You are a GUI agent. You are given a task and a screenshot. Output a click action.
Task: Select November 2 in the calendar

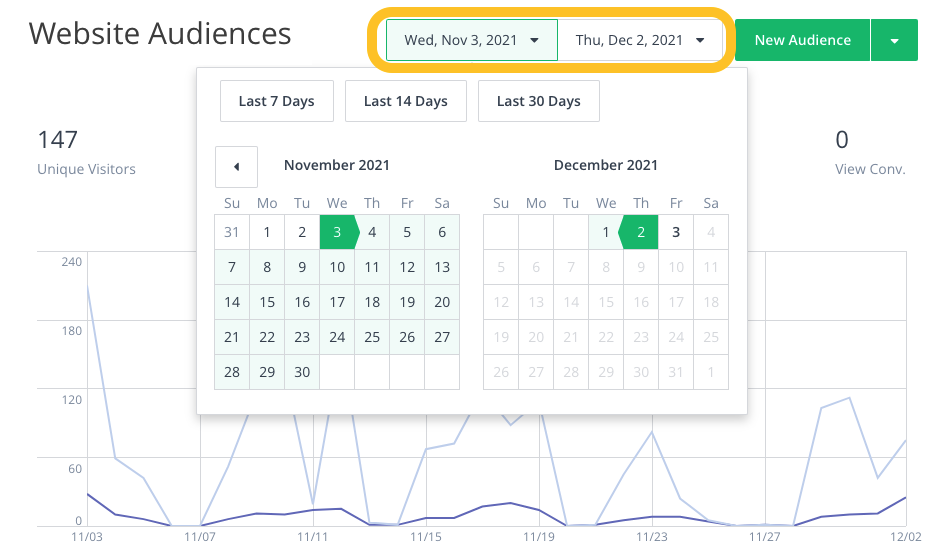(x=302, y=232)
